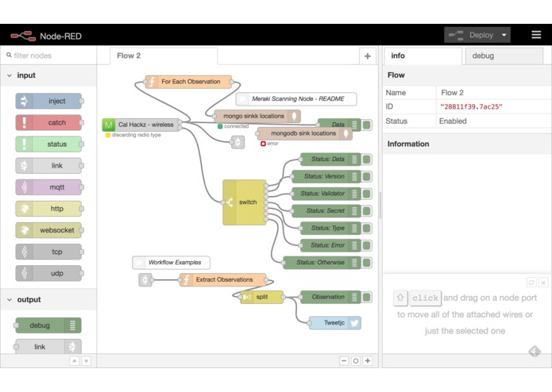The width and height of the screenshot is (552, 392).
Task: Select the switch node
Action: click(245, 202)
